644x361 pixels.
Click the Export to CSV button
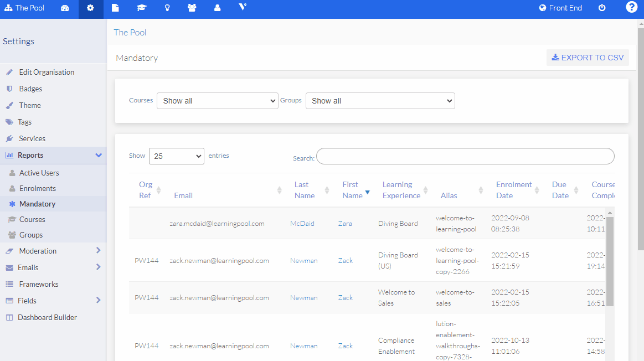pos(588,58)
